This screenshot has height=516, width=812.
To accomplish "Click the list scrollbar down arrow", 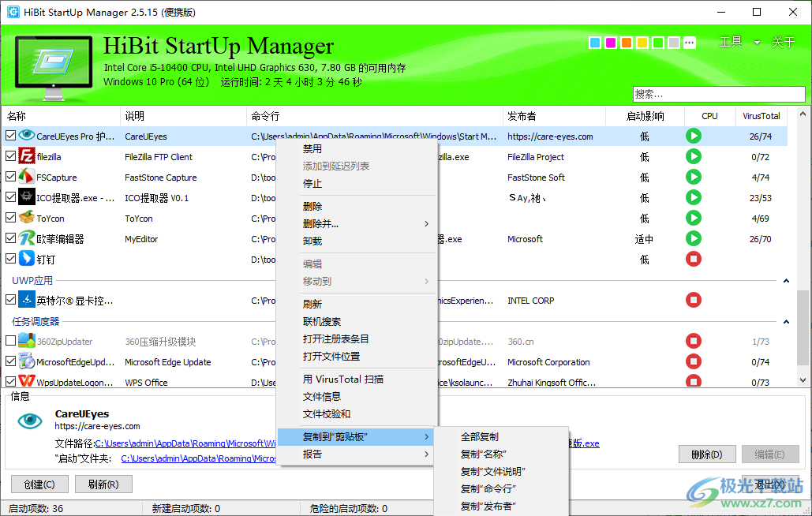I will 803,380.
